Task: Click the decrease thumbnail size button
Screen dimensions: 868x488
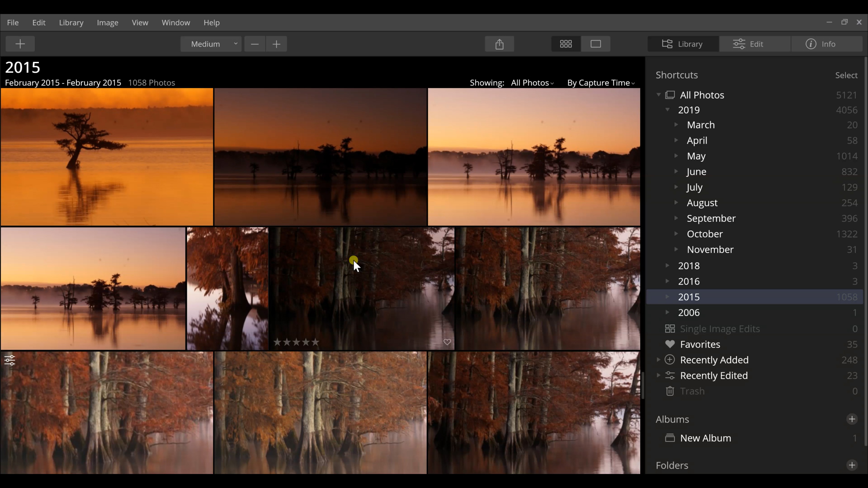Action: coord(255,43)
